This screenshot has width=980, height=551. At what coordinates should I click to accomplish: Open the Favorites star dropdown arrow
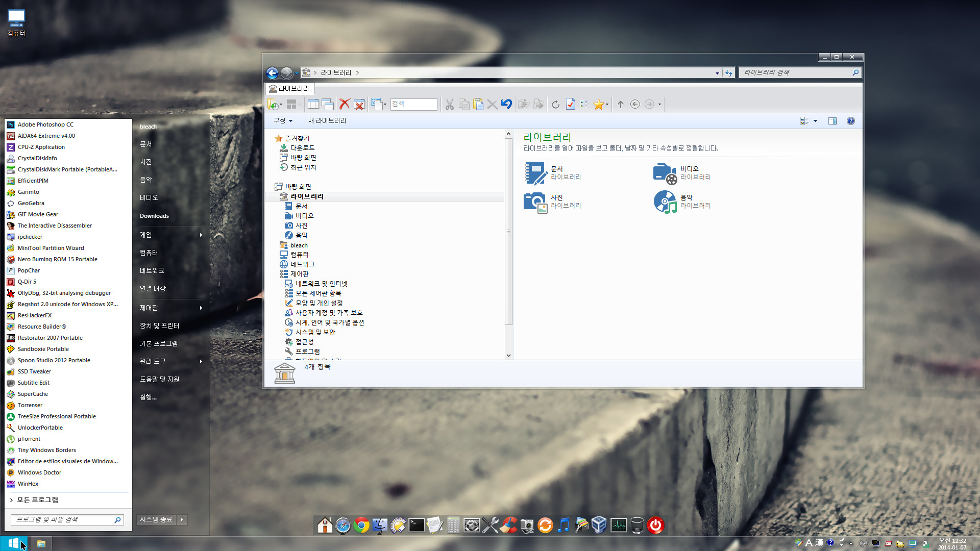click(x=607, y=104)
